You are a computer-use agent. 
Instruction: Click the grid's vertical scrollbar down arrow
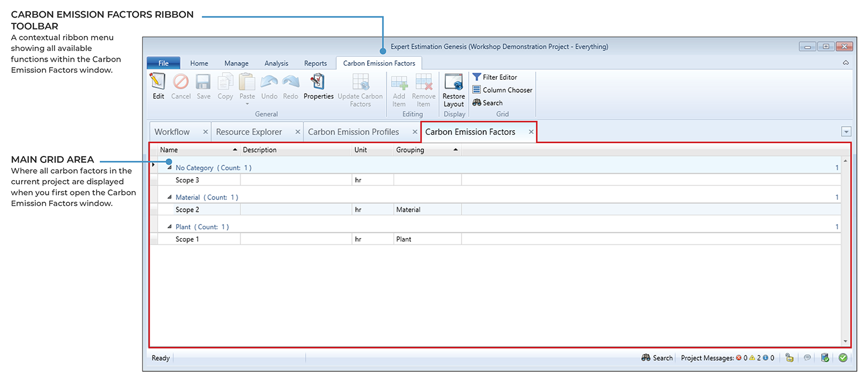click(845, 341)
